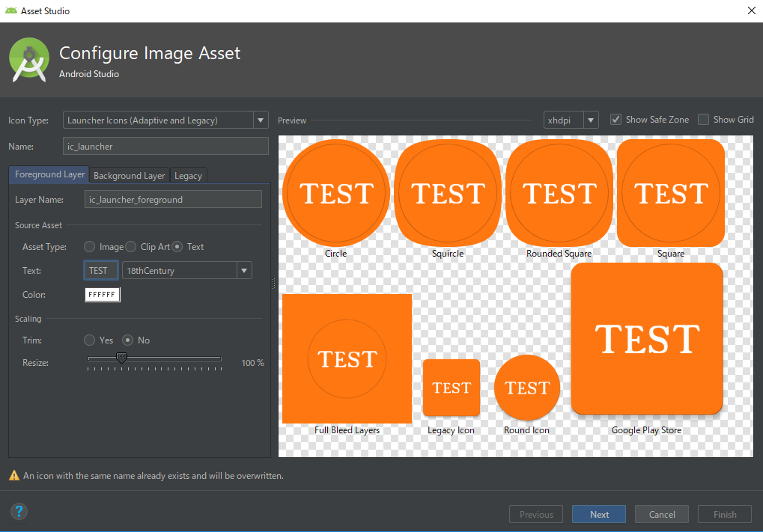This screenshot has width=763, height=532.
Task: Click the Android Studio logo icon
Action: click(29, 60)
